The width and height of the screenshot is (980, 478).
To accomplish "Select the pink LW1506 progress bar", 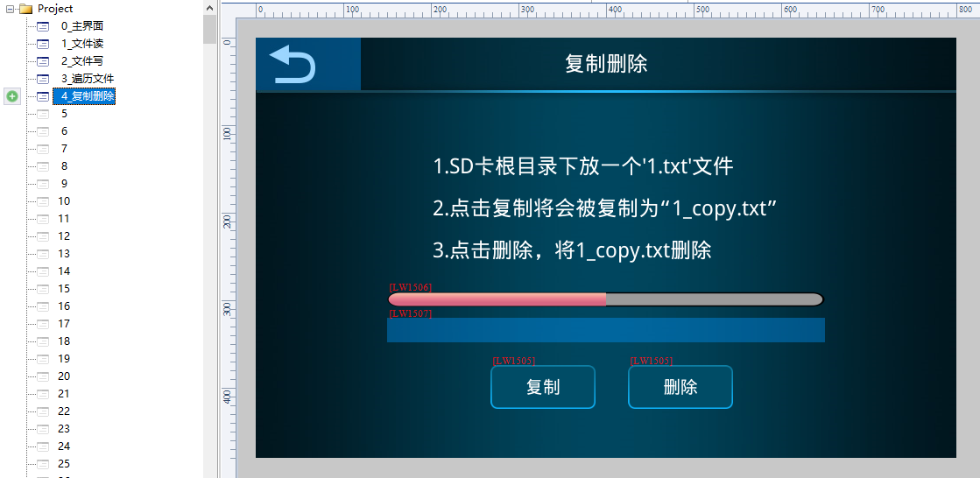I will pos(605,299).
